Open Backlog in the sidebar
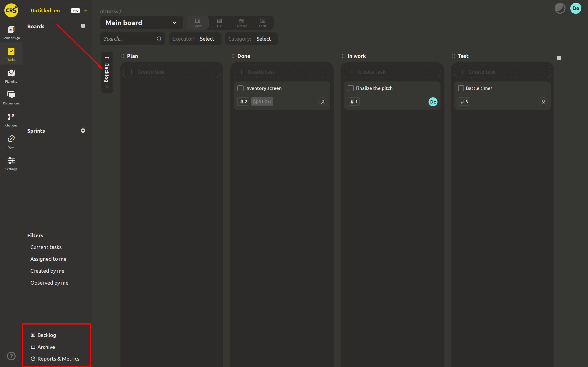Image resolution: width=588 pixels, height=367 pixels. coord(43,335)
